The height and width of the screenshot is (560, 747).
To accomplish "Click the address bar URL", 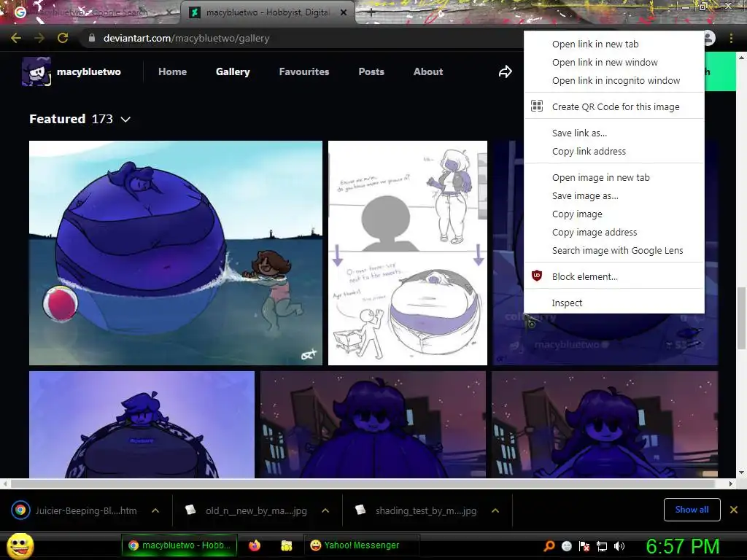I will pyautogui.click(x=186, y=38).
